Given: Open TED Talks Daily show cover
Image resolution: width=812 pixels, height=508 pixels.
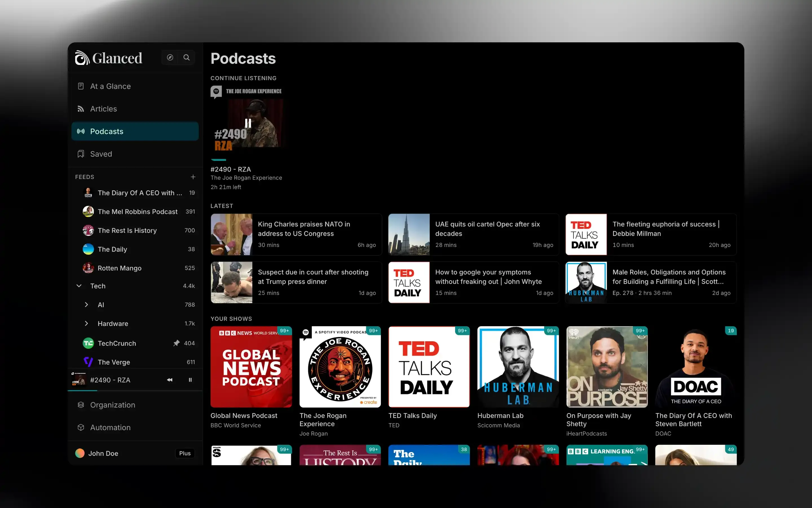Looking at the screenshot, I should 429,367.
